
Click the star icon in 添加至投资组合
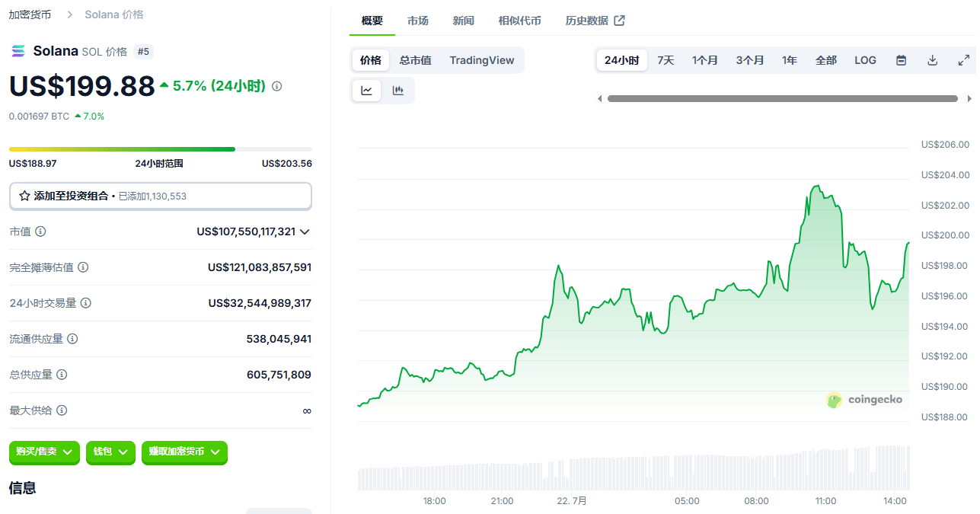tap(24, 196)
